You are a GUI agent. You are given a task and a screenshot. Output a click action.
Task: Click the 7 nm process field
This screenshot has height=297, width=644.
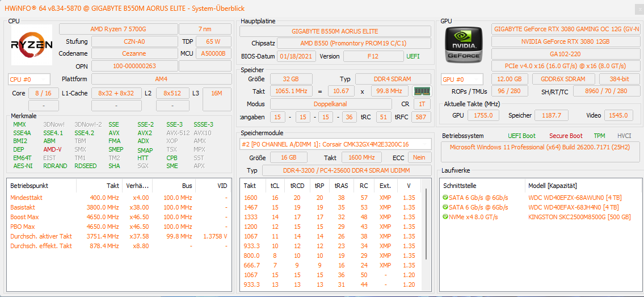coord(205,29)
